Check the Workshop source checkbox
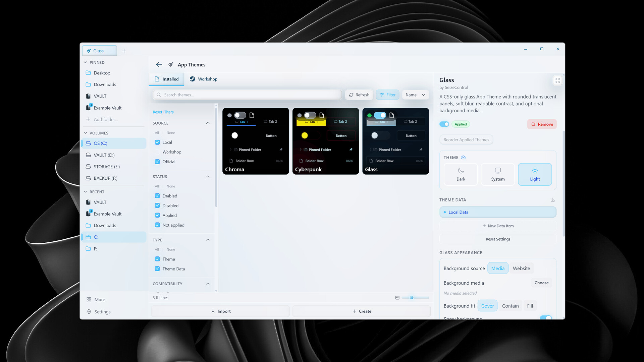 pos(157,152)
